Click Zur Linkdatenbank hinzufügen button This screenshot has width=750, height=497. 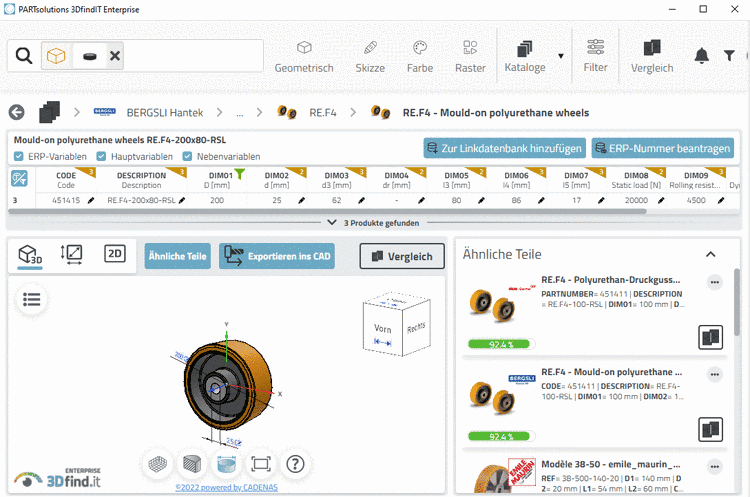505,148
